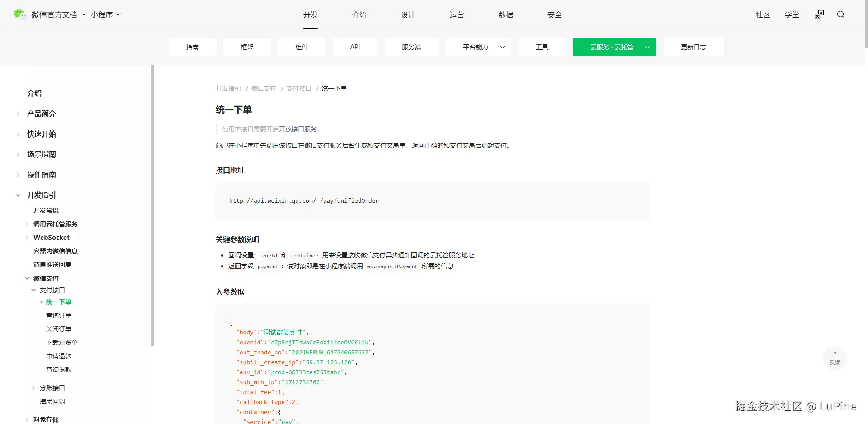Open the 社区 link
868x424 pixels.
click(763, 14)
